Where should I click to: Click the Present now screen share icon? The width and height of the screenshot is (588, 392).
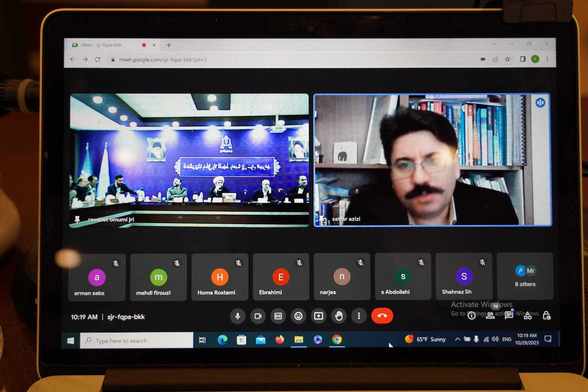pos(319,316)
